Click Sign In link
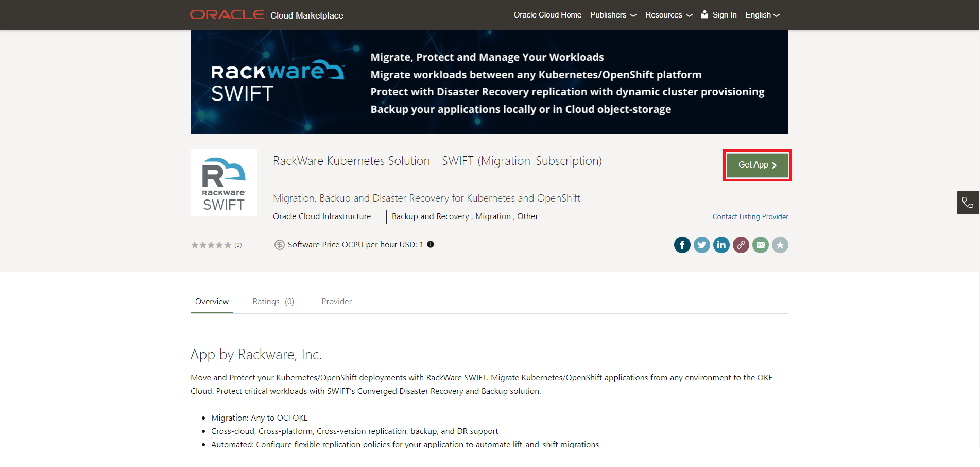The width and height of the screenshot is (980, 467). [725, 15]
